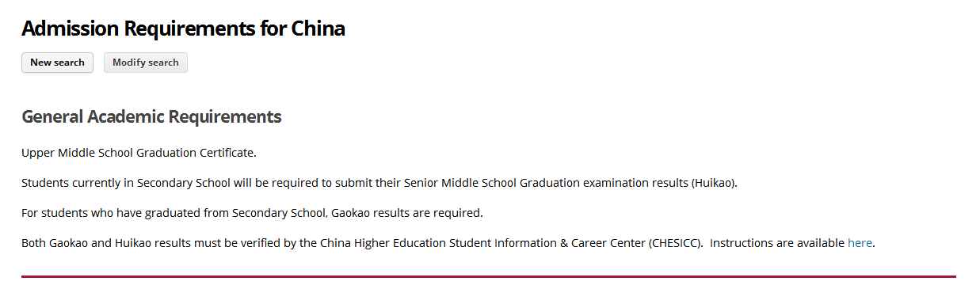This screenshot has width=980, height=285.
Task: Click the New search button
Action: 57,63
